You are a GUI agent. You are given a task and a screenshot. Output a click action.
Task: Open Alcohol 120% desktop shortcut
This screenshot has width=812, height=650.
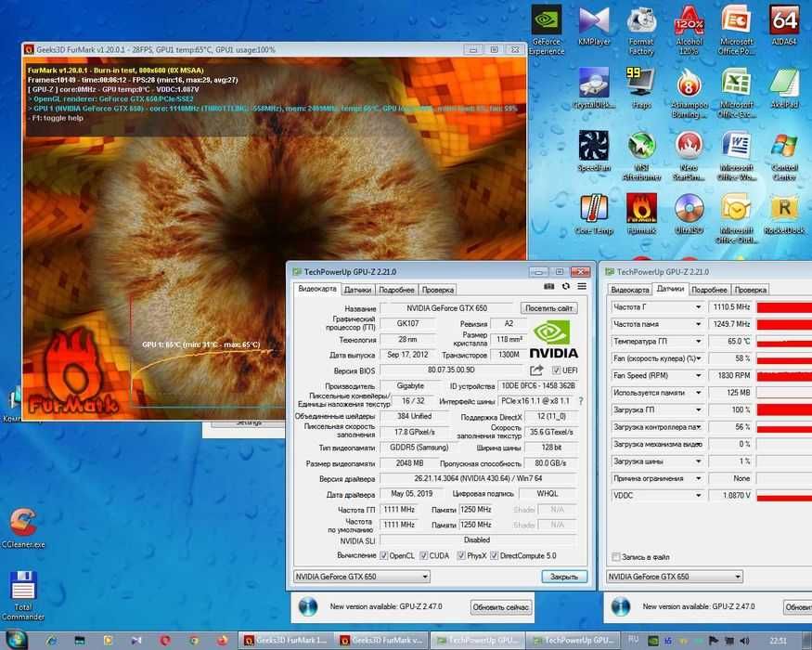689,30
